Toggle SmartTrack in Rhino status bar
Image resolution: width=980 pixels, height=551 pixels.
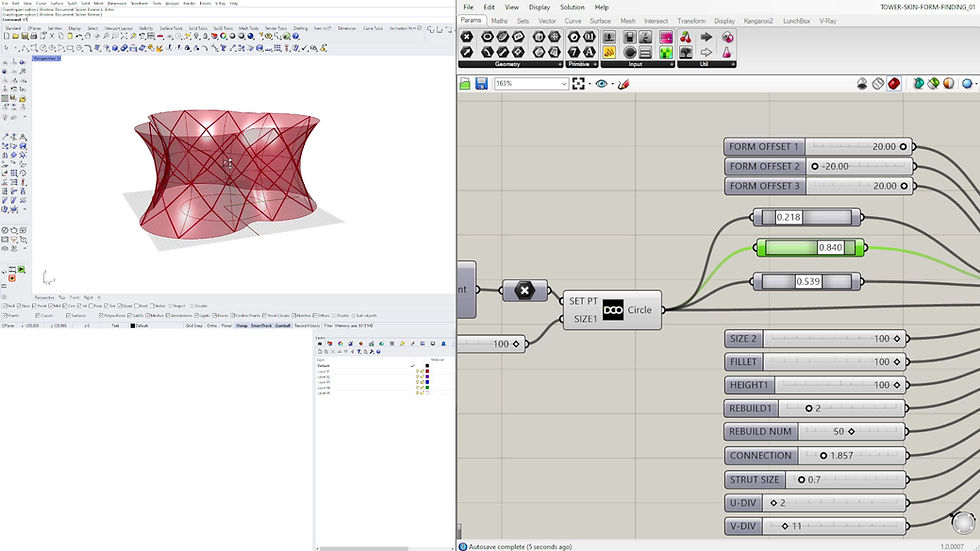(261, 325)
